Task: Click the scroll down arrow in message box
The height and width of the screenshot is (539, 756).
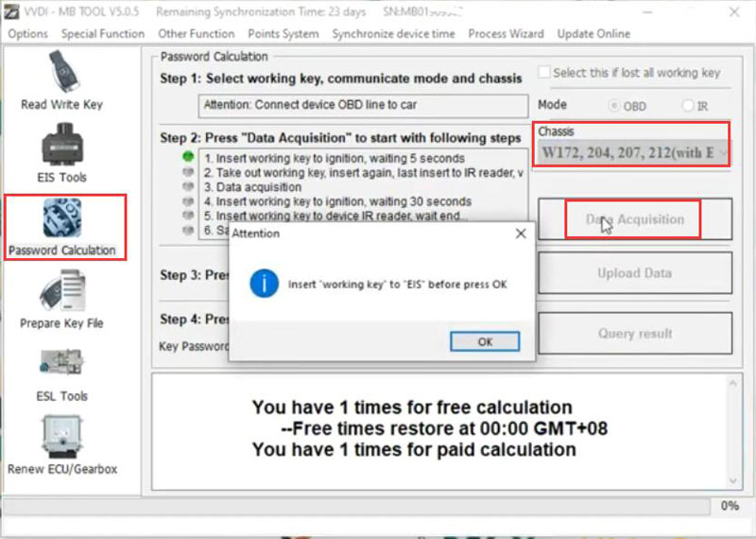Action: (x=733, y=480)
